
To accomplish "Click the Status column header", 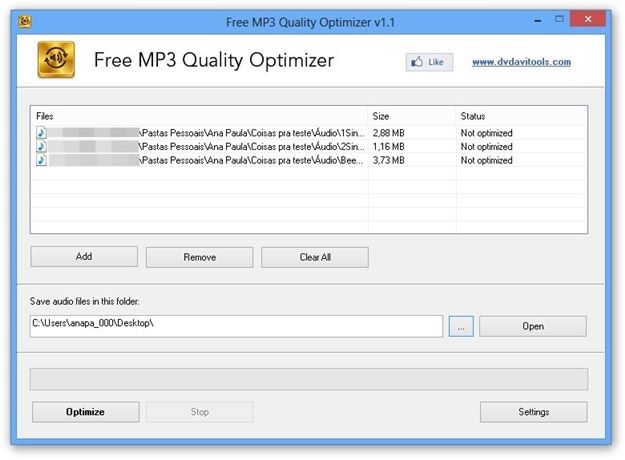I will point(521,116).
